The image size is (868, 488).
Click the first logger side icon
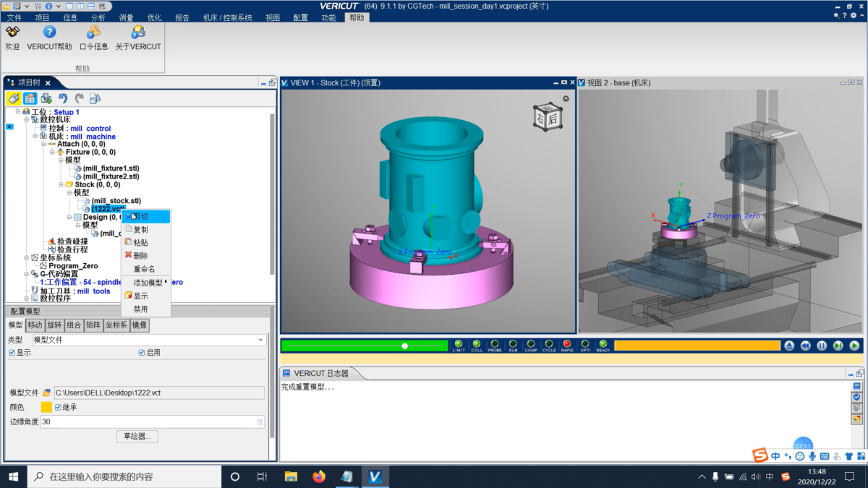857,387
